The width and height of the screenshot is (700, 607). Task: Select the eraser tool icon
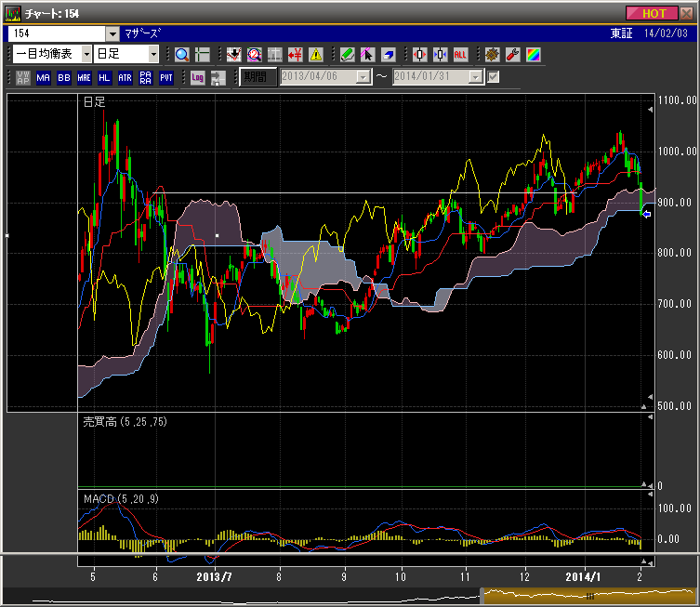pos(388,55)
